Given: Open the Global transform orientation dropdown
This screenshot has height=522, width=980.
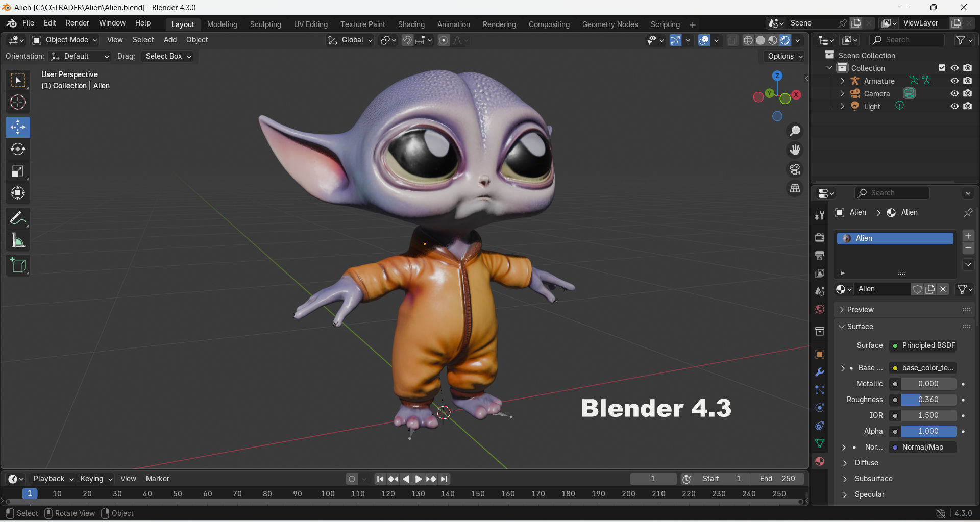Looking at the screenshot, I should 350,40.
